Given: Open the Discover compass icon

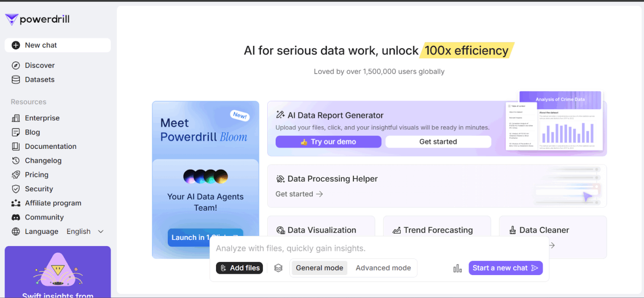Looking at the screenshot, I should 16,65.
